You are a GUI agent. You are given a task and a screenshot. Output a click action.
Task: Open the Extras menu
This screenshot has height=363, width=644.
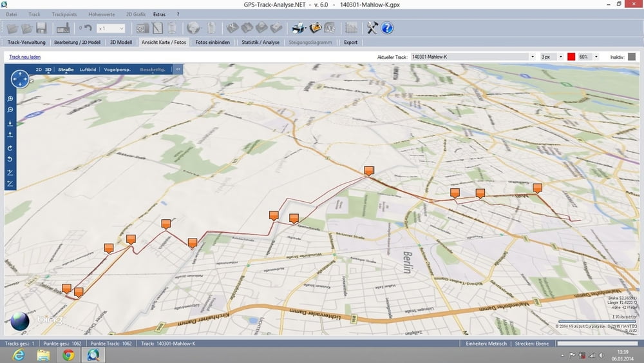click(x=159, y=14)
